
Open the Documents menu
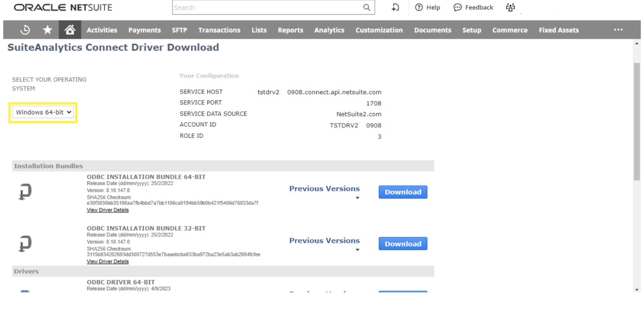(x=433, y=30)
